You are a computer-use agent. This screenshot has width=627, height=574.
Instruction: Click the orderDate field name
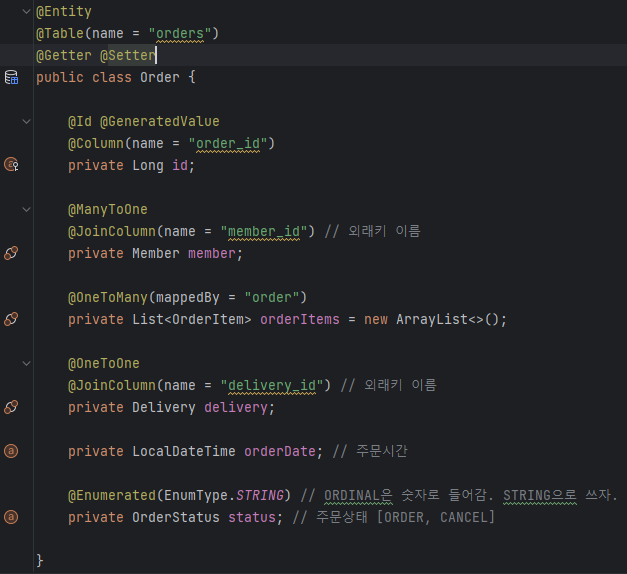(x=280, y=451)
